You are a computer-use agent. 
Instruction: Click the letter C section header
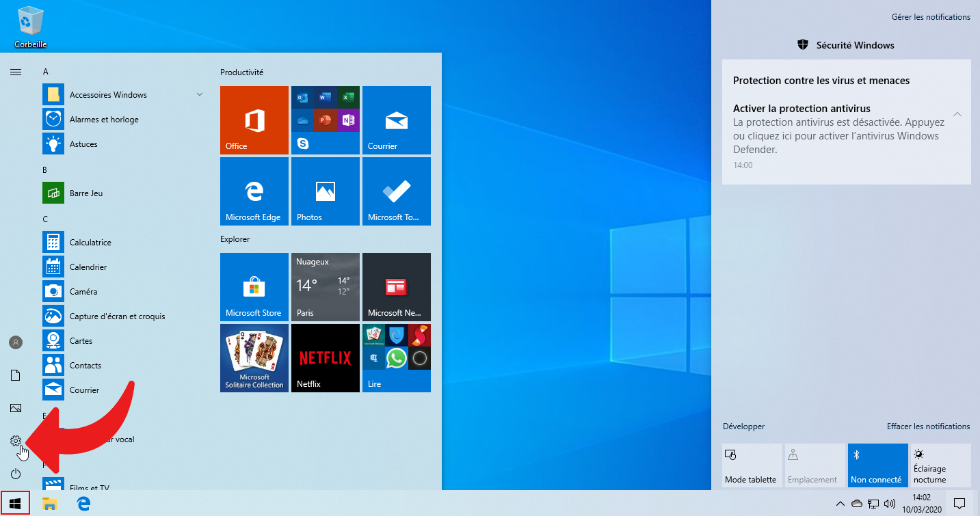click(45, 219)
